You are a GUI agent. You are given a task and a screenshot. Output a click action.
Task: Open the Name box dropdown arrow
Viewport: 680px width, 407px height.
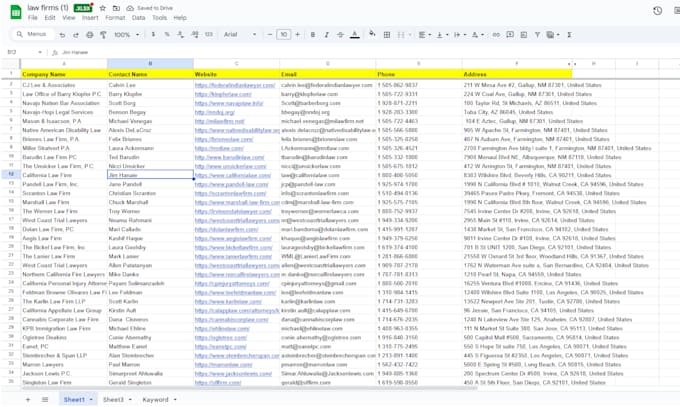coord(40,53)
